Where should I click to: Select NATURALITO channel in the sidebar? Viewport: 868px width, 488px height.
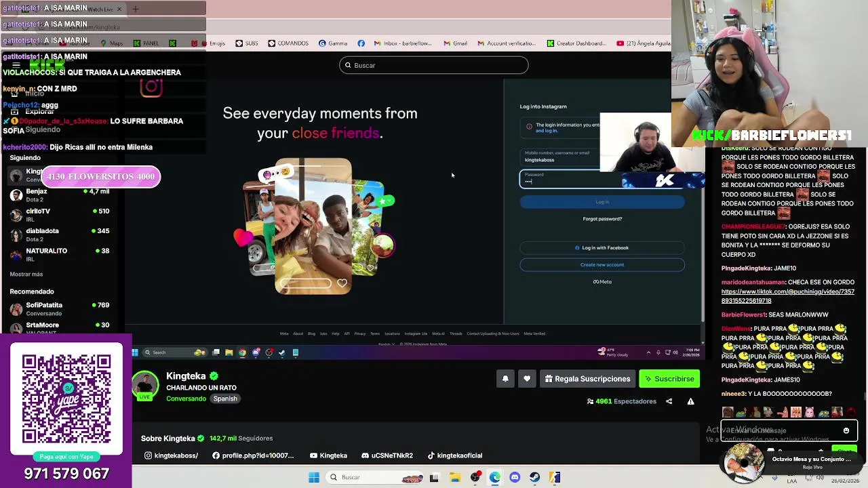point(60,254)
